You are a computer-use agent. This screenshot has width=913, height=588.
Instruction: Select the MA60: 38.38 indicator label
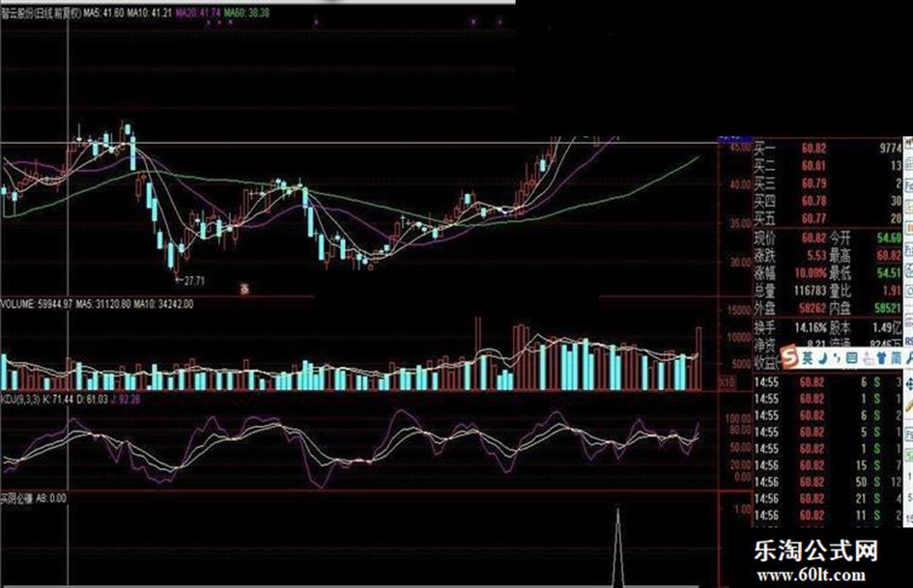pyautogui.click(x=246, y=13)
